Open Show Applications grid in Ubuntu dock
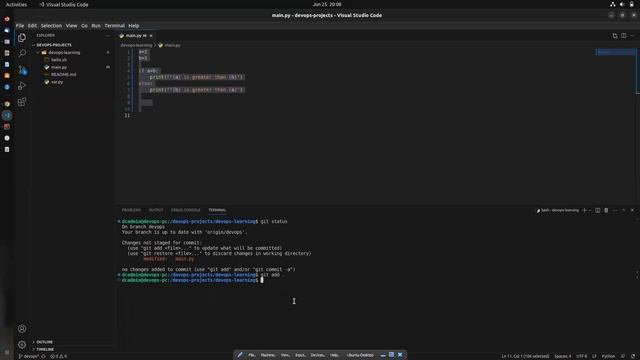This screenshot has width=640, height=360. [7, 352]
